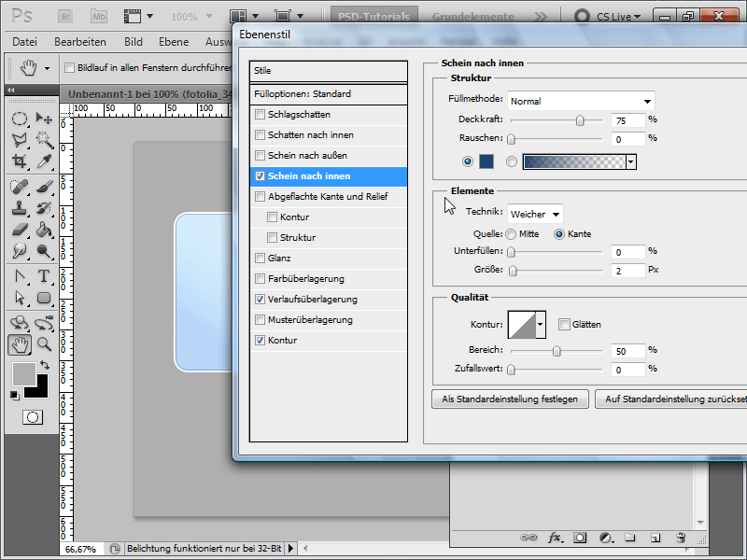Uncheck the Schein nach innen checkbox
747x560 pixels.
pyautogui.click(x=260, y=175)
